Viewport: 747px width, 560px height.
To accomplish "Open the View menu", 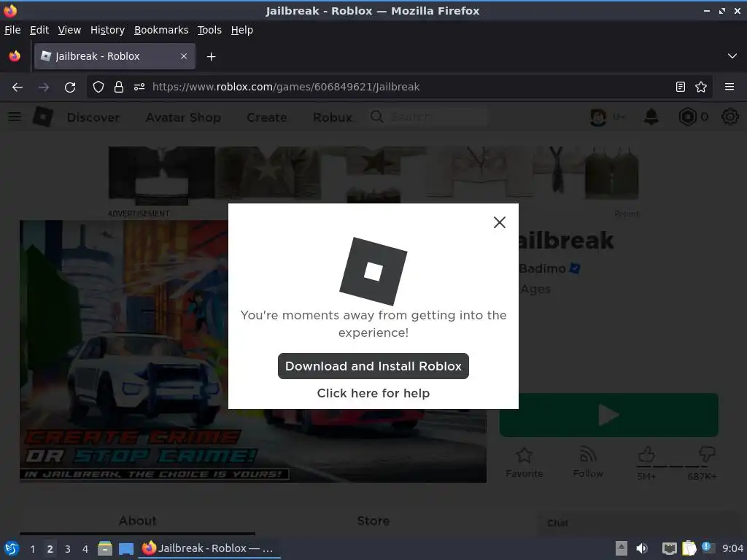I will [x=69, y=30].
